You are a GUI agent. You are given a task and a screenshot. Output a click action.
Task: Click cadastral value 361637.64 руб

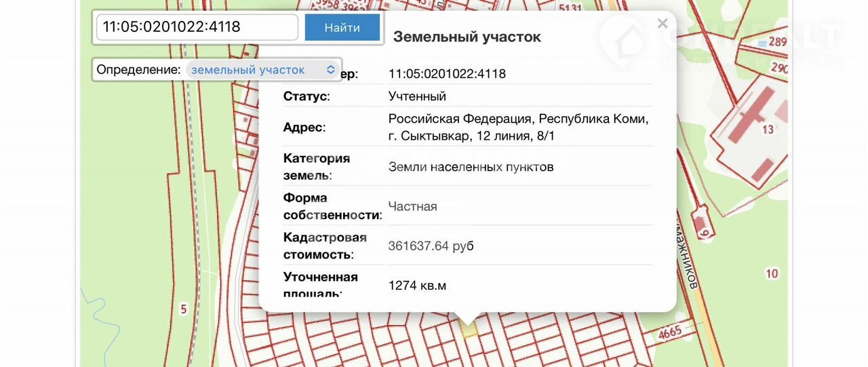pos(431,246)
